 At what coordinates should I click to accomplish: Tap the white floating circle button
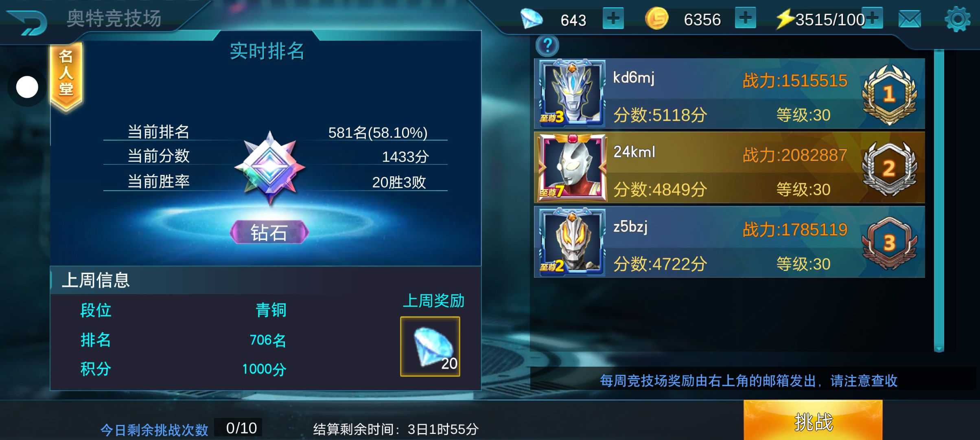click(x=27, y=87)
